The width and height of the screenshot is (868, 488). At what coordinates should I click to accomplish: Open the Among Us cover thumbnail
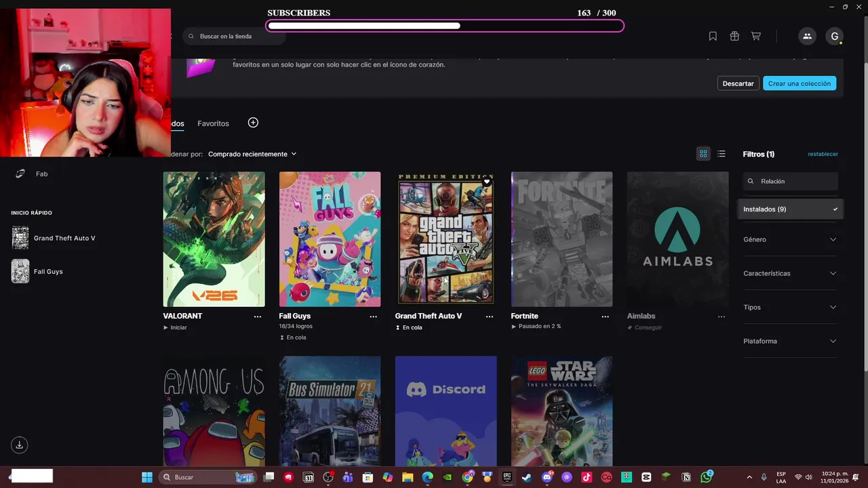click(214, 411)
